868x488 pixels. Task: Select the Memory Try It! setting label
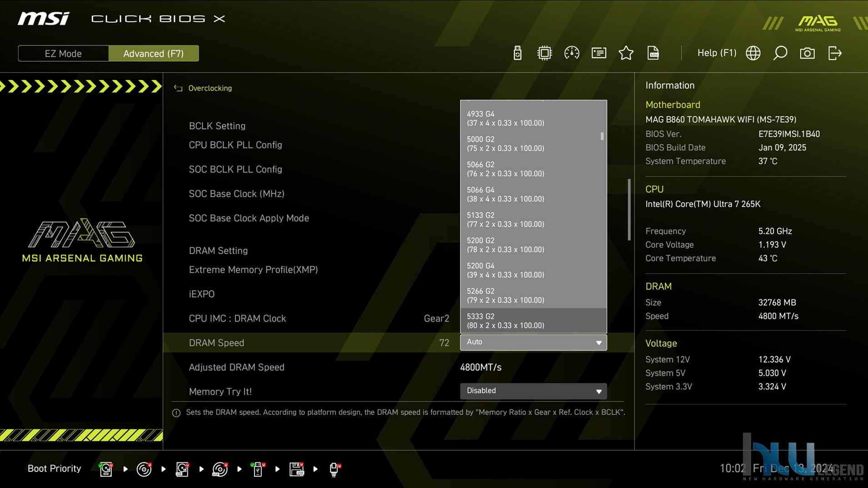[220, 392]
